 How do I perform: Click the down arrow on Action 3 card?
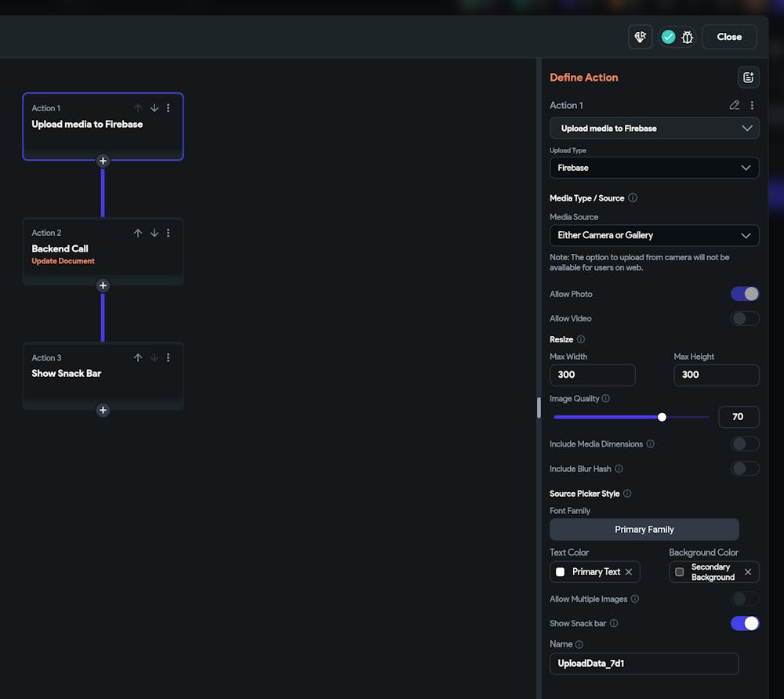(154, 358)
